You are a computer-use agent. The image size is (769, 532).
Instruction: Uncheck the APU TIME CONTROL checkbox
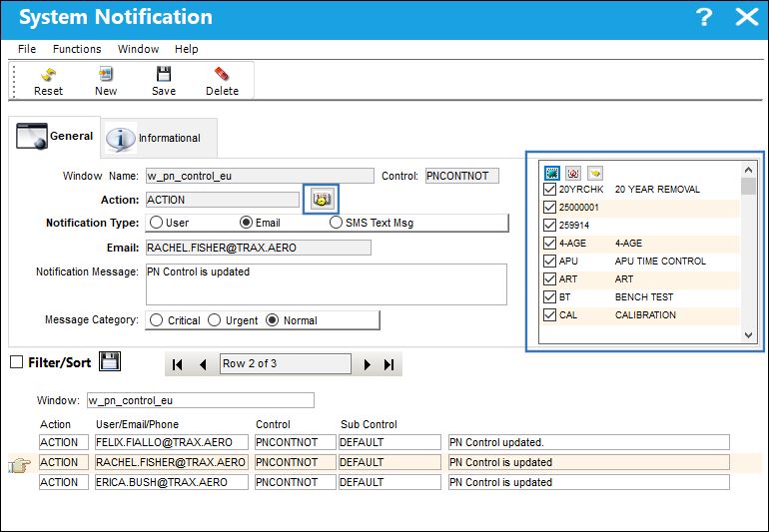pos(549,261)
